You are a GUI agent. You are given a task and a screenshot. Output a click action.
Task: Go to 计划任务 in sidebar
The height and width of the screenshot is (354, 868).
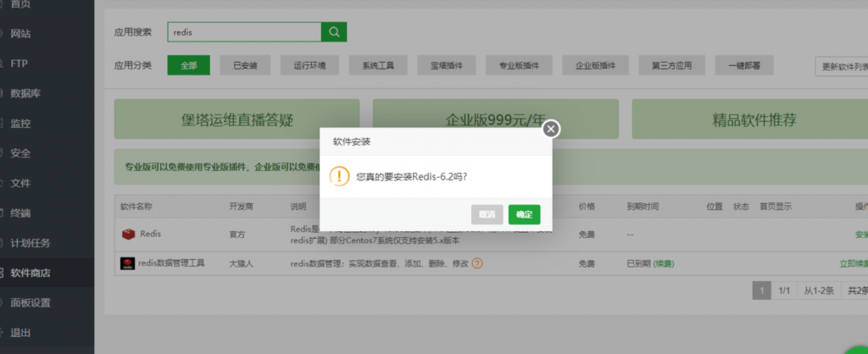pos(31,242)
